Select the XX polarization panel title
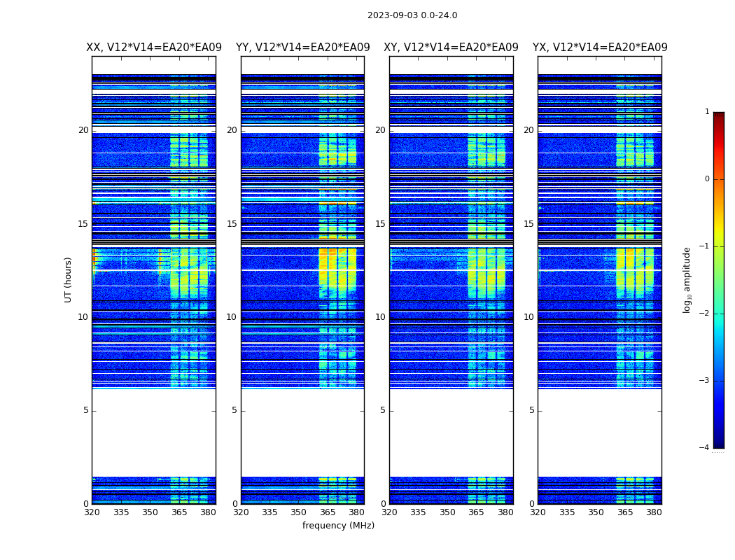Image resolution: width=735 pixels, height=560 pixels. coord(154,48)
